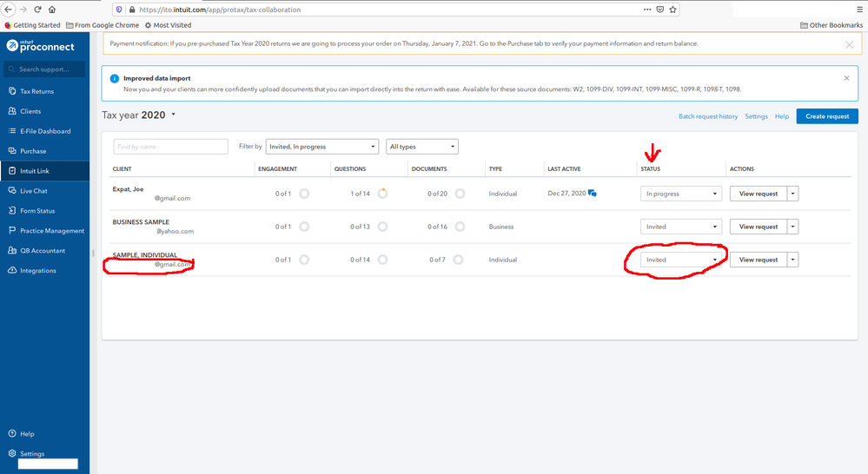Open the Clients sidebar icon

coord(12,111)
